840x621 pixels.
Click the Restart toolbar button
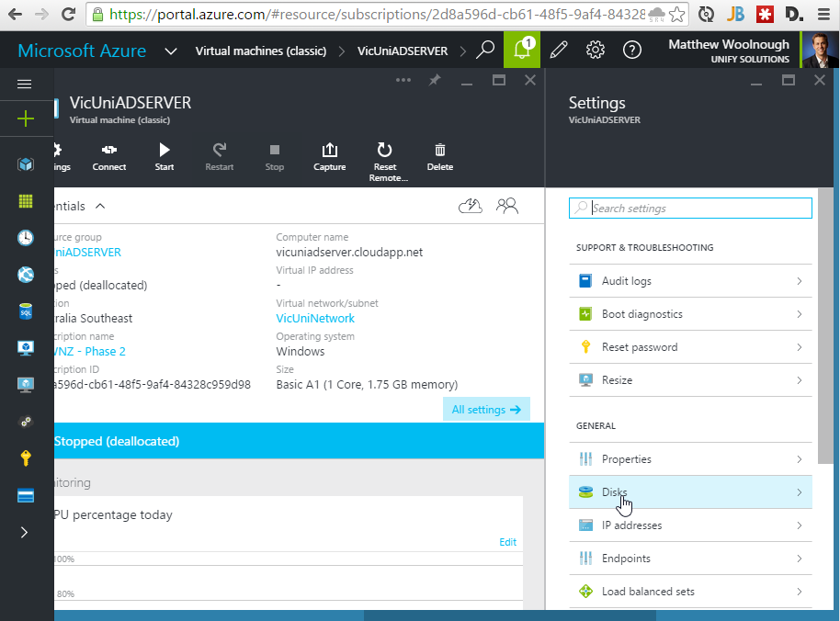(220, 157)
